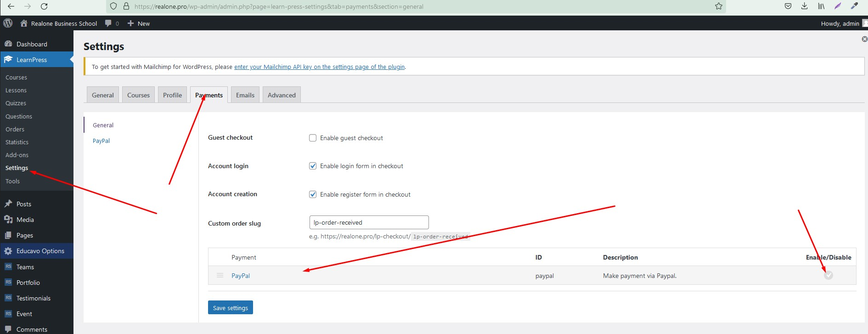Open Add-ons in LearnPress submenu
The height and width of the screenshot is (334, 868).
(x=17, y=155)
